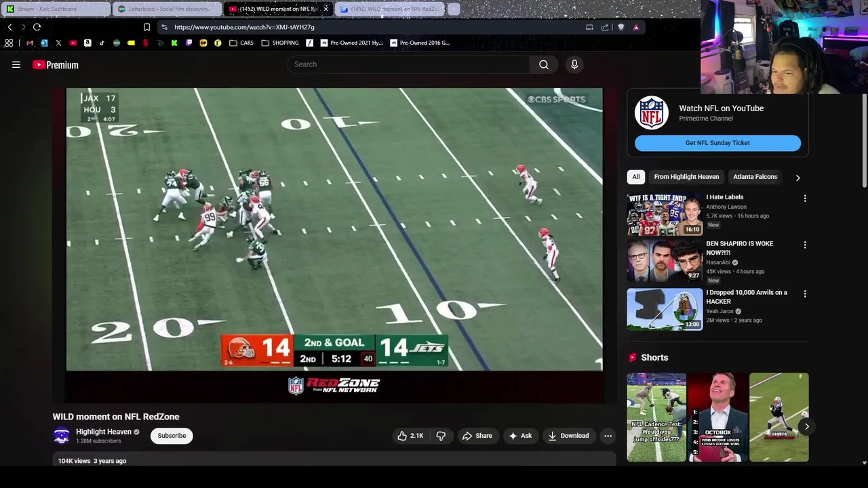868x488 pixels.
Task: Open the X (Twitter) bookmark
Action: (x=58, y=43)
